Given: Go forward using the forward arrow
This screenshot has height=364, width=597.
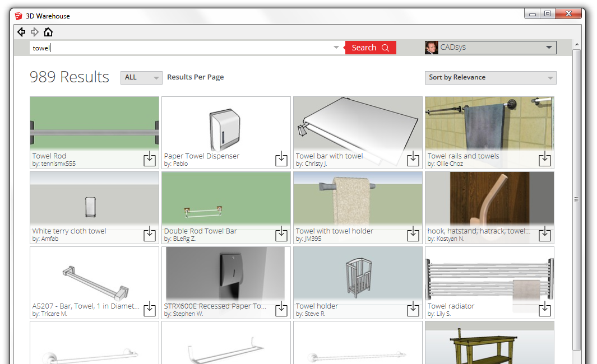Looking at the screenshot, I should [35, 32].
